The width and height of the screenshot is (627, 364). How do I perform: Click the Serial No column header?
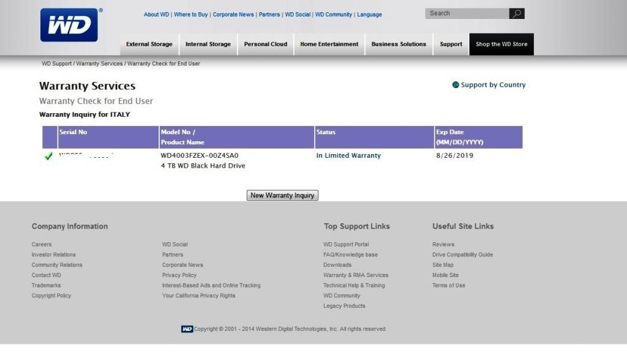(108, 137)
